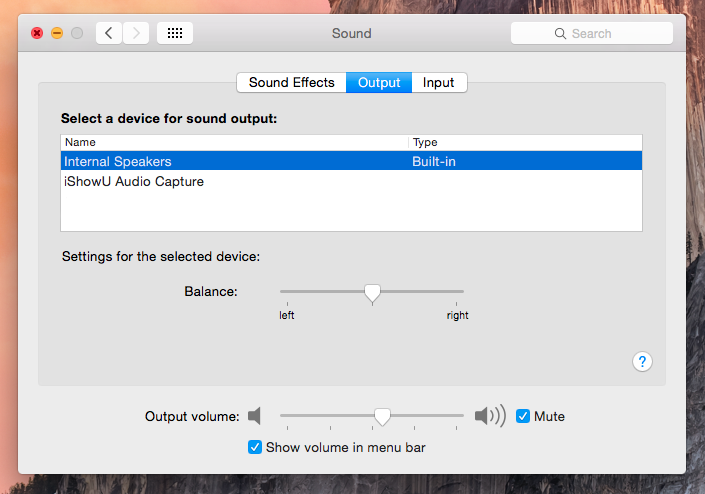Image resolution: width=705 pixels, height=494 pixels.
Task: Open the help question mark button
Action: point(643,362)
